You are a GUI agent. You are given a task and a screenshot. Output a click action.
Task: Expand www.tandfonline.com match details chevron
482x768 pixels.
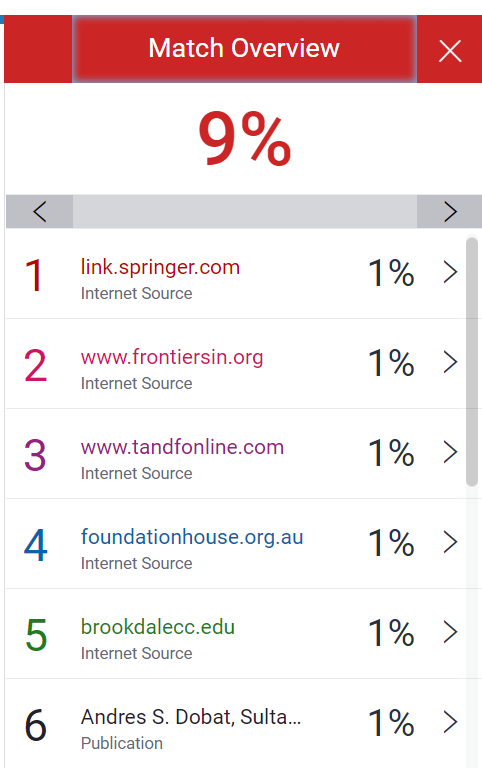pos(450,452)
